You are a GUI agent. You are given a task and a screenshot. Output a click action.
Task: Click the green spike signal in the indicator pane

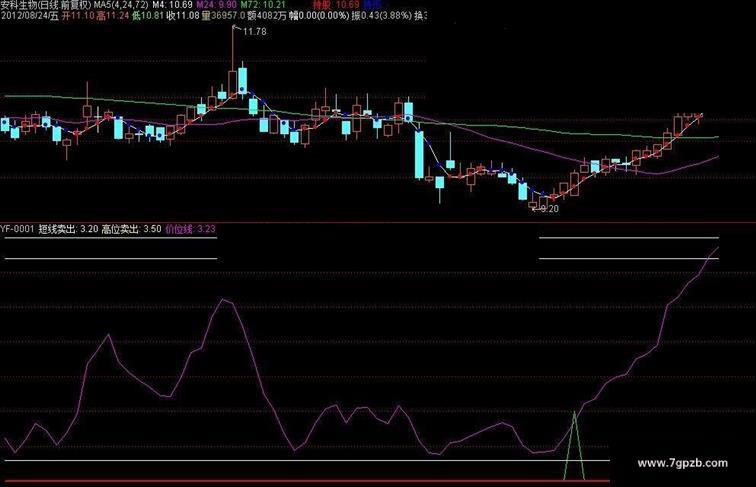click(x=574, y=446)
